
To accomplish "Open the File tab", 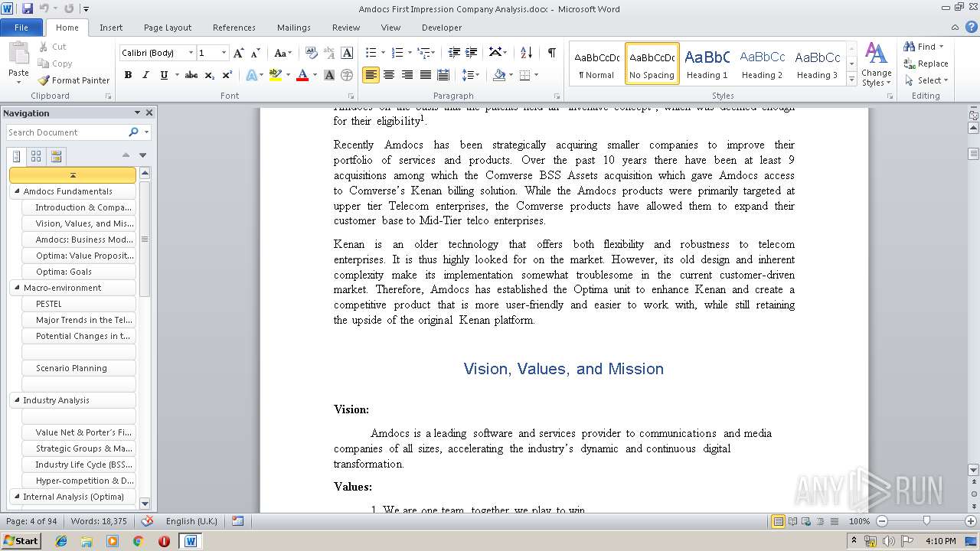I will pos(21,28).
